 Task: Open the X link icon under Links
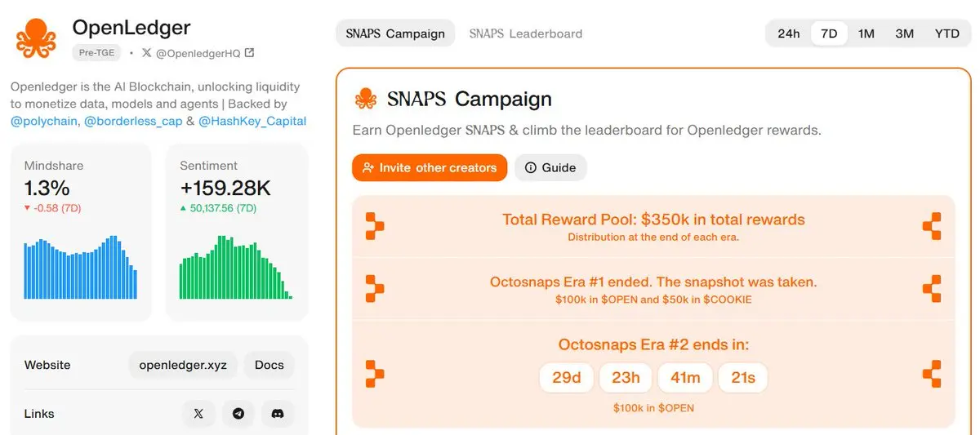198,414
